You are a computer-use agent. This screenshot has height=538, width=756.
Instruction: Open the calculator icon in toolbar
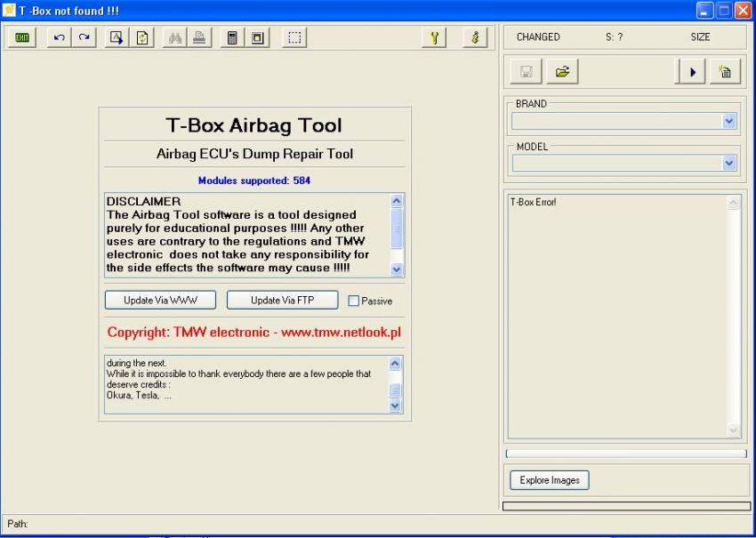point(232,37)
